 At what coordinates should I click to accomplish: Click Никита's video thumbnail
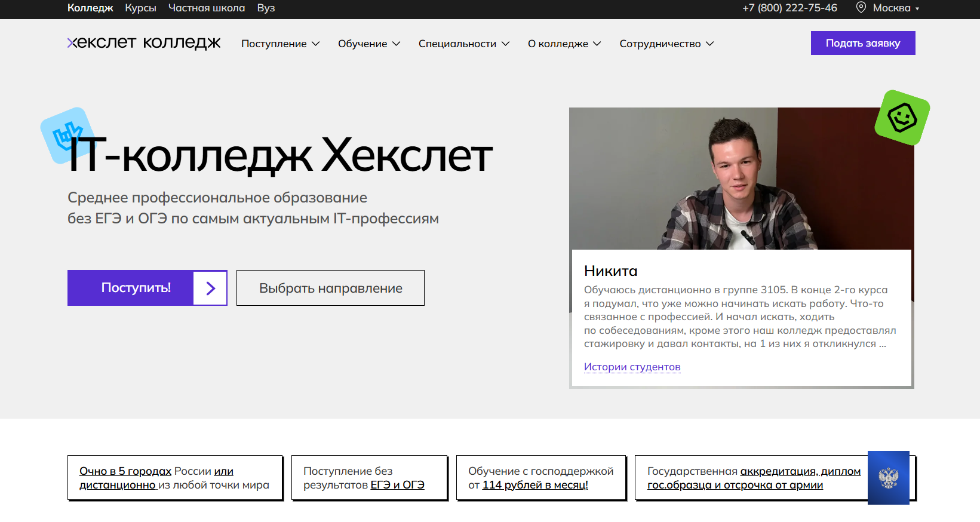click(x=741, y=179)
